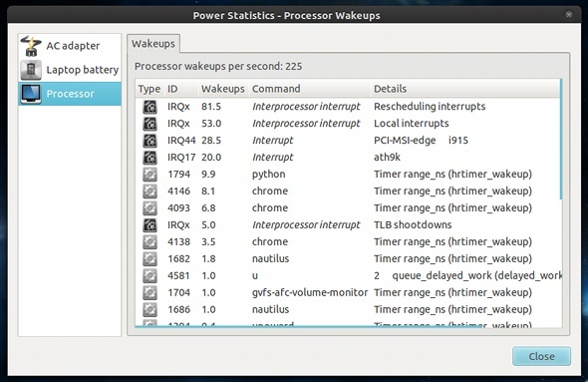Select the 'AC adapter' label in sidebar
The height and width of the screenshot is (382, 588).
click(73, 46)
